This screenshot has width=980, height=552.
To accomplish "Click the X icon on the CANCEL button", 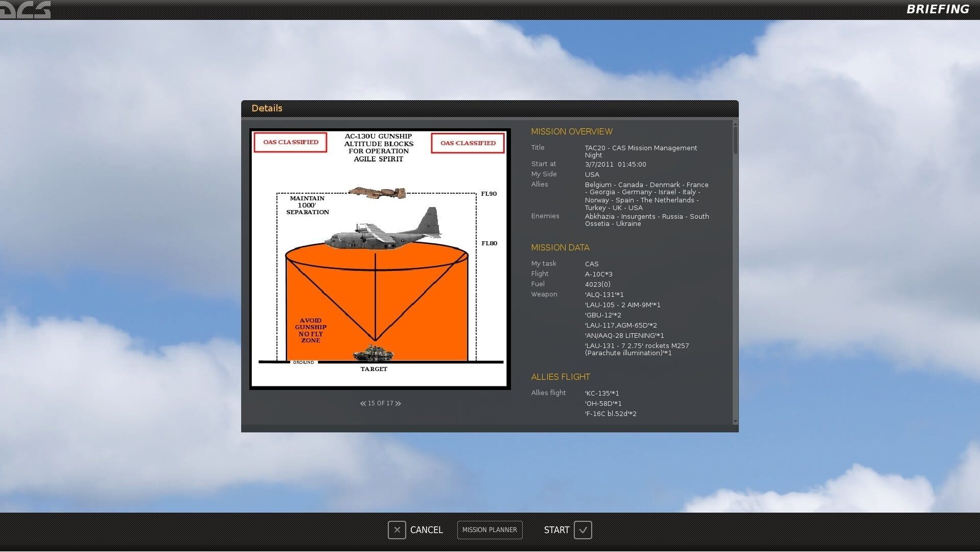I will tap(396, 530).
